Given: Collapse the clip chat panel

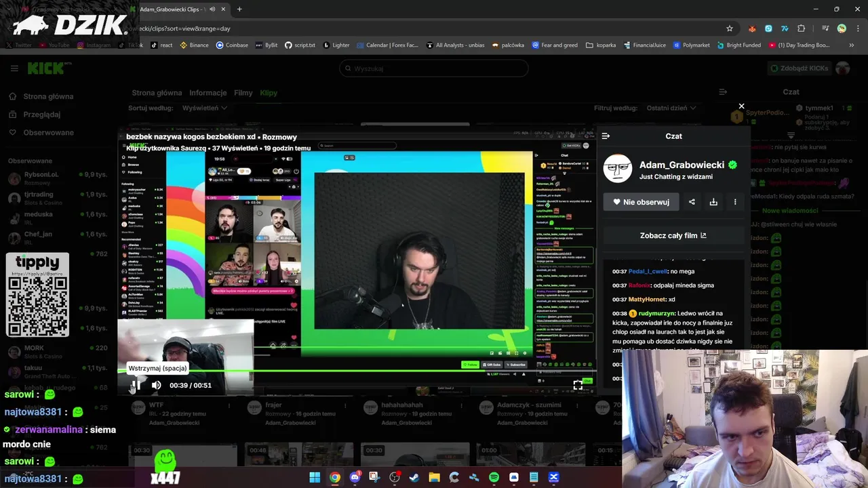Looking at the screenshot, I should [606, 136].
